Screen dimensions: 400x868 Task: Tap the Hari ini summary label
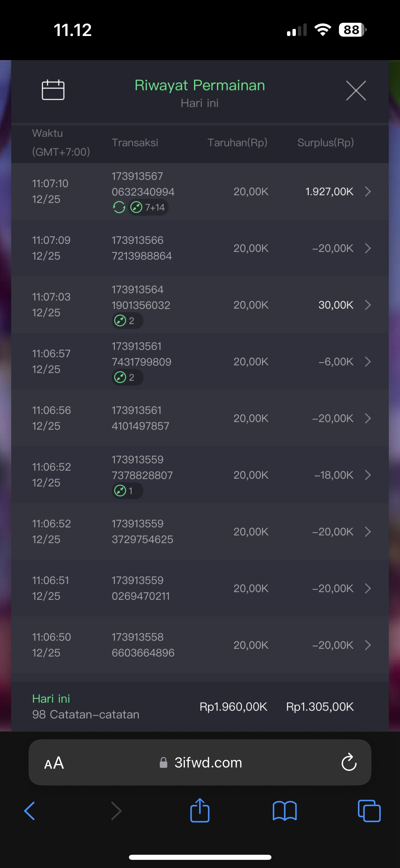tap(51, 699)
